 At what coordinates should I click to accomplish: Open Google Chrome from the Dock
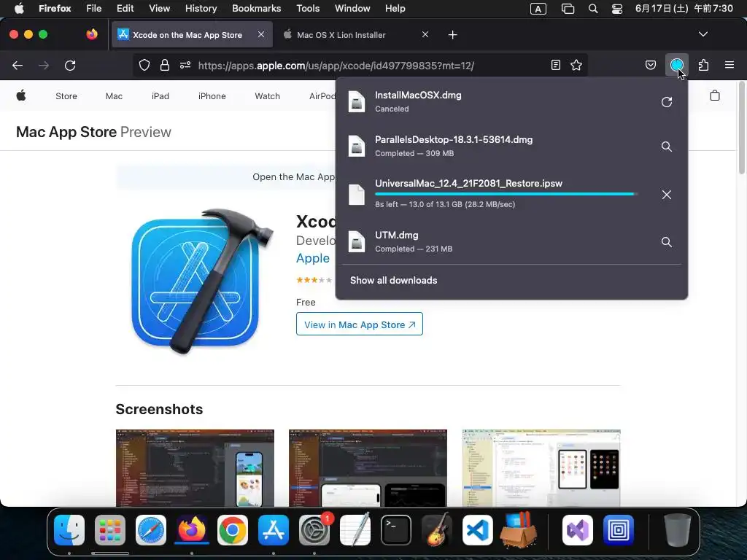(x=233, y=530)
